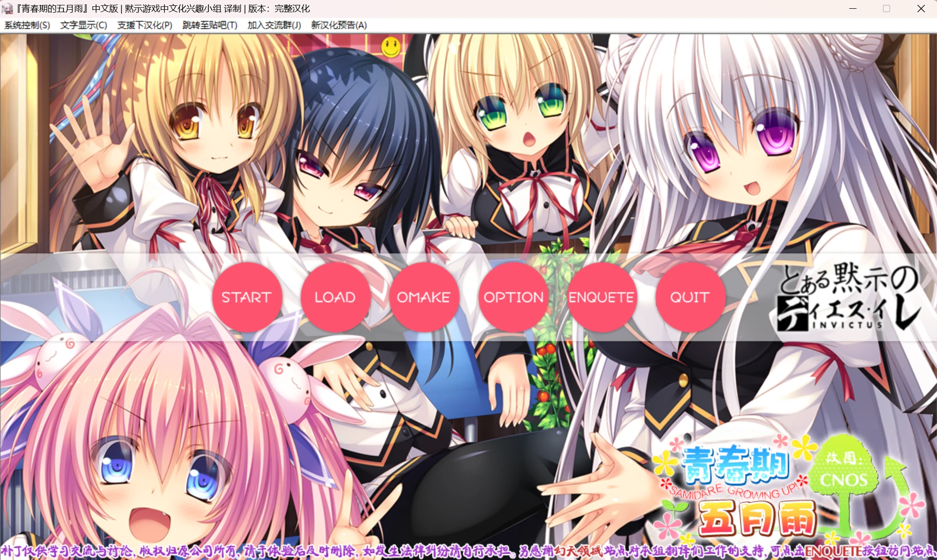The height and width of the screenshot is (560, 937).
Task: Open the 跳转至贴吧(T) menu
Action: [210, 25]
